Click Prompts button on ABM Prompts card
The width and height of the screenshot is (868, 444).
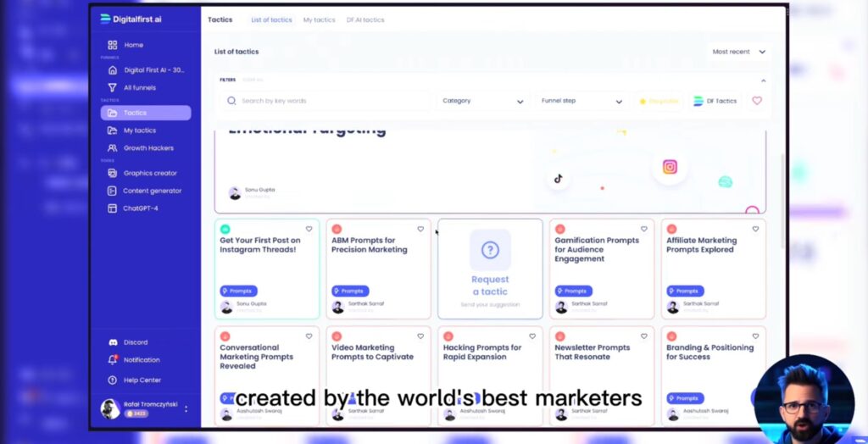tap(350, 291)
